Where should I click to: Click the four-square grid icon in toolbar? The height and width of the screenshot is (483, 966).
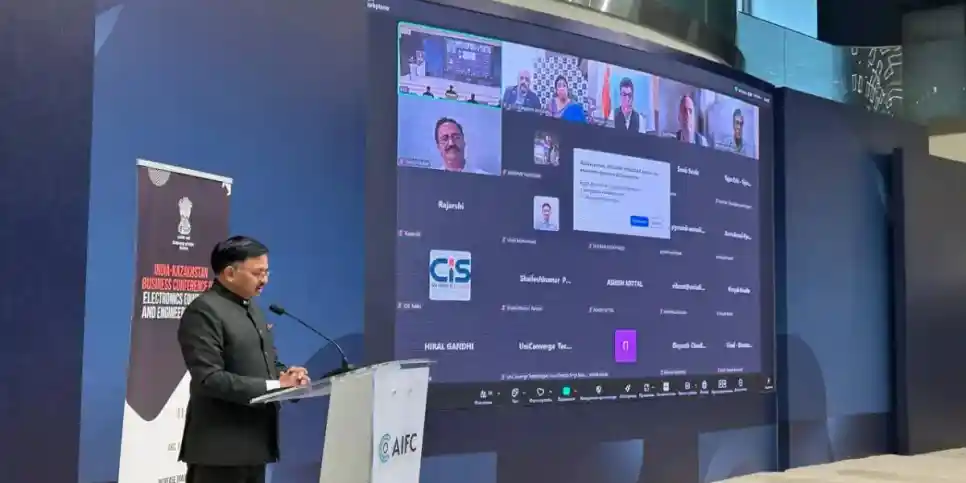point(721,383)
